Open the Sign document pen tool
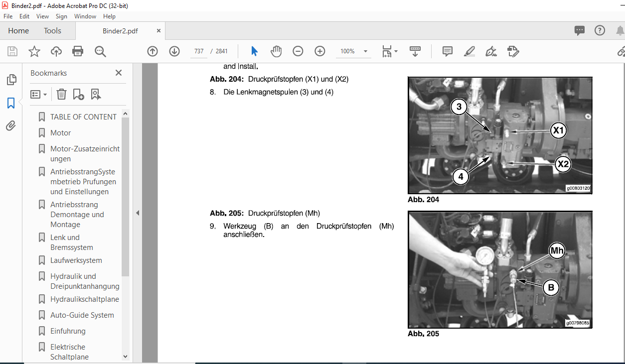The image size is (625, 364). (491, 51)
